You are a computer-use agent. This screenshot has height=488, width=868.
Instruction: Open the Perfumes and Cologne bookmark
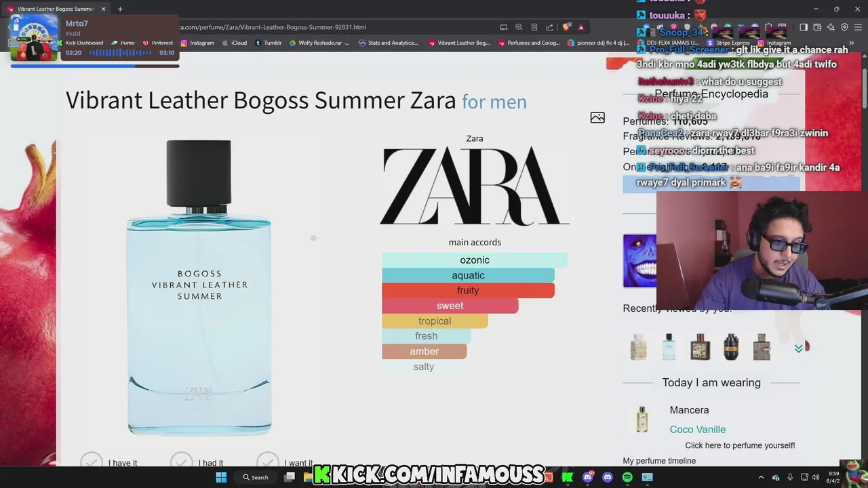[529, 43]
